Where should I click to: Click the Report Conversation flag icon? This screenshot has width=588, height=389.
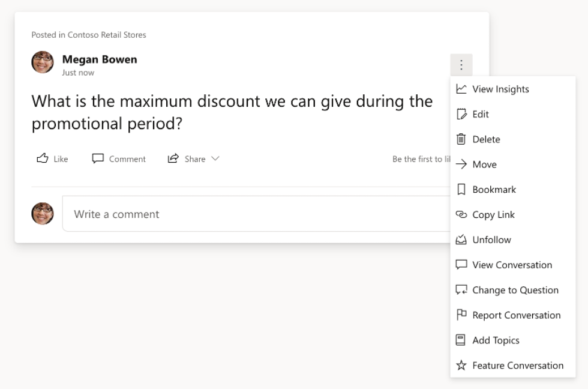click(460, 315)
